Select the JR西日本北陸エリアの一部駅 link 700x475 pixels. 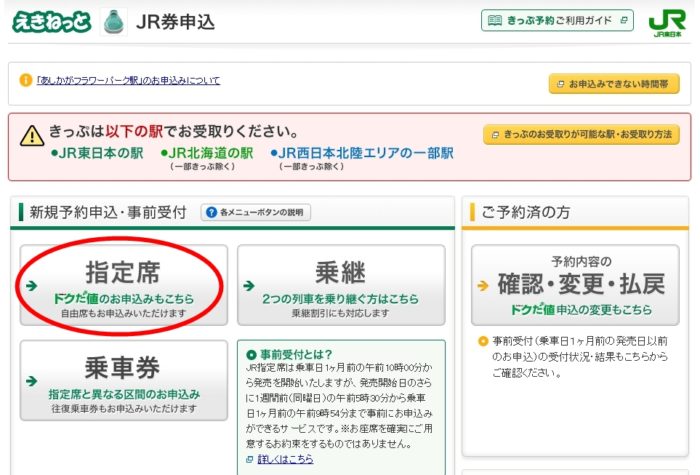(362, 153)
